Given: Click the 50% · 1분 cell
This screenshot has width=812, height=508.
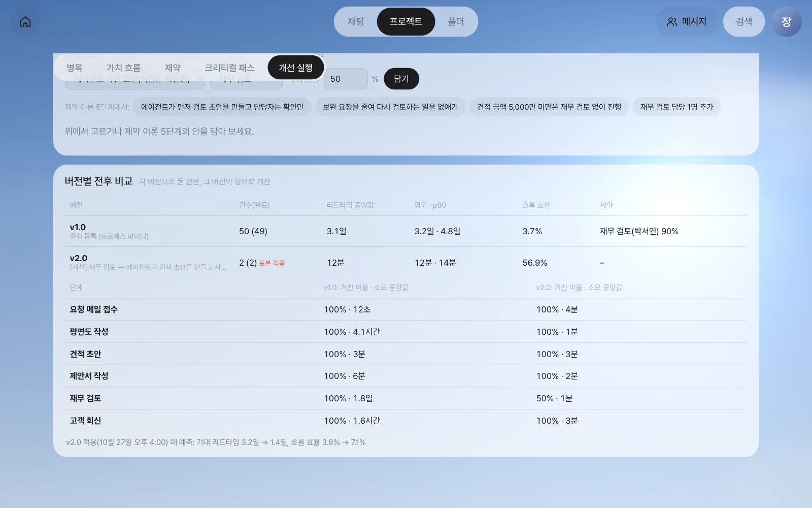Looking at the screenshot, I should (x=555, y=398).
